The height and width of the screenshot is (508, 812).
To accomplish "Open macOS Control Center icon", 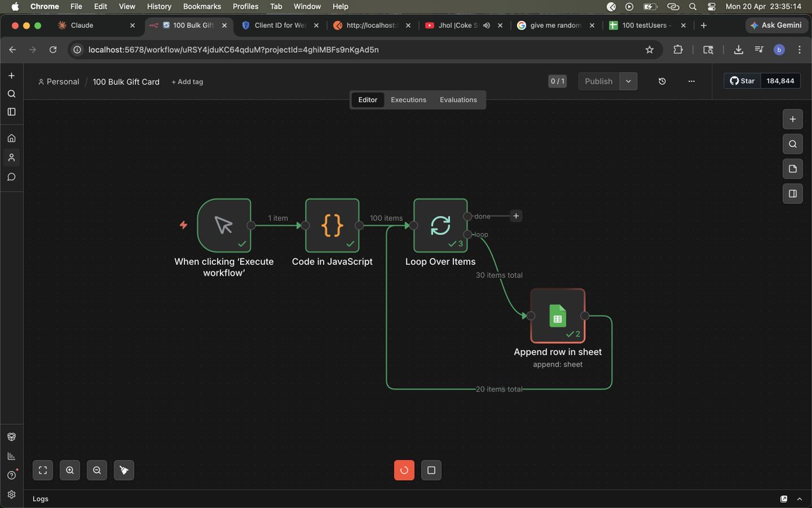I will point(711,6).
